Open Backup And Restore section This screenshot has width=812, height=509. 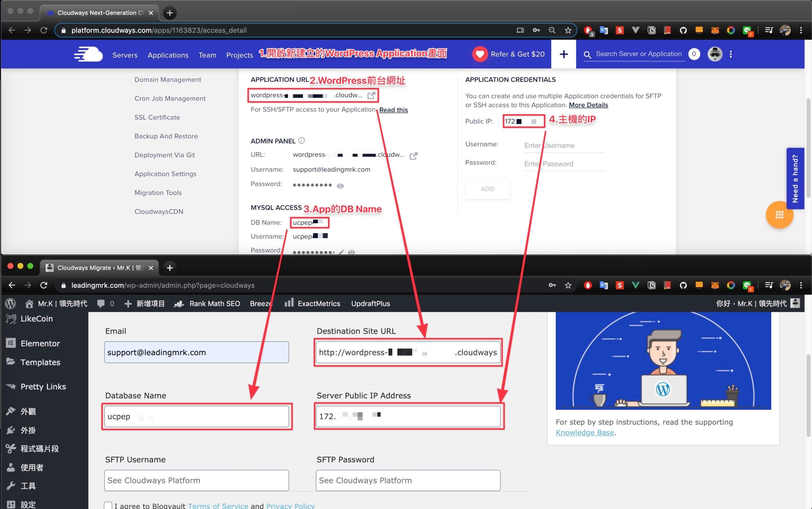click(x=166, y=136)
